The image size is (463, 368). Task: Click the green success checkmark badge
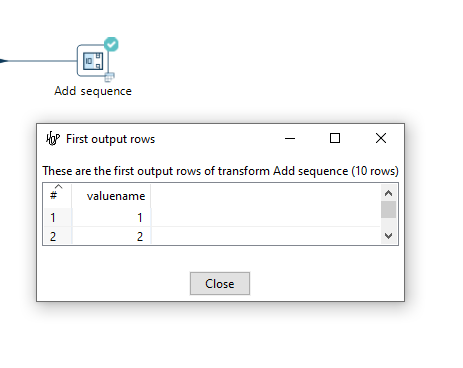tap(111, 44)
